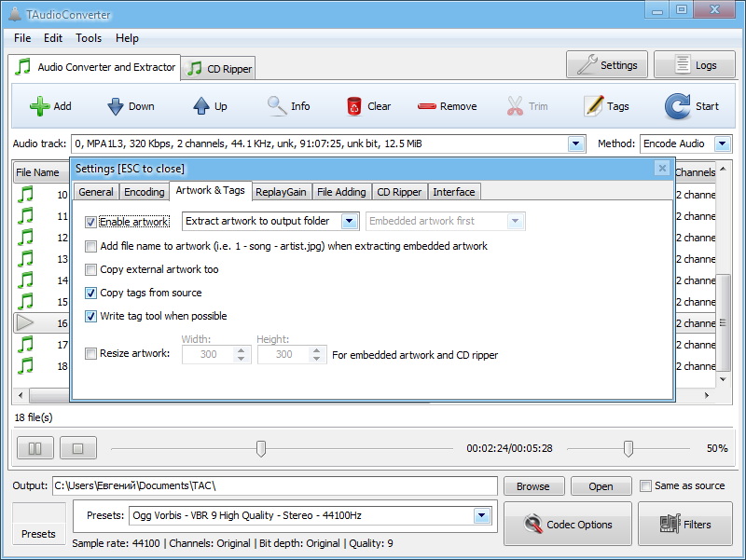Move selected file Down
The height and width of the screenshot is (560, 746).
click(x=131, y=106)
